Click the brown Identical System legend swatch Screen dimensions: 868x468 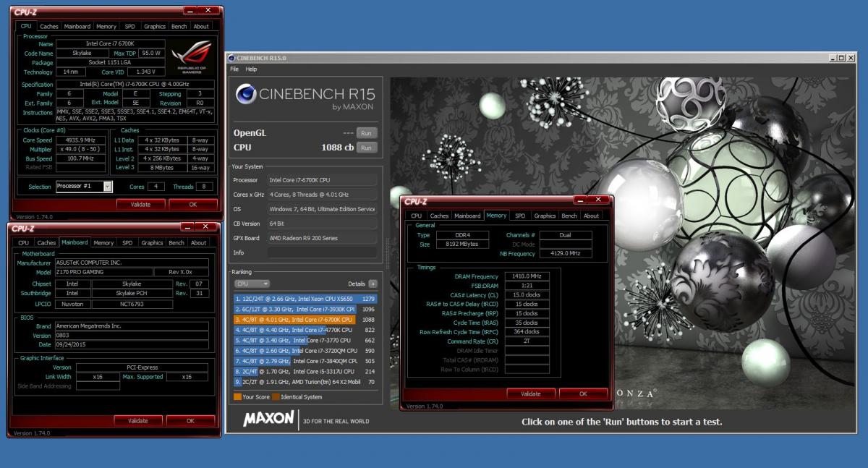coord(276,397)
